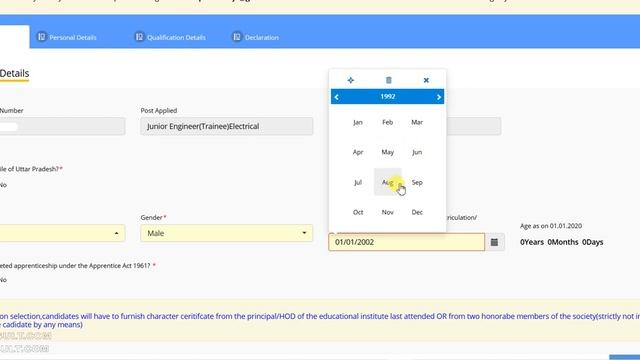Click the crosshair today icon in datepicker

(351, 80)
